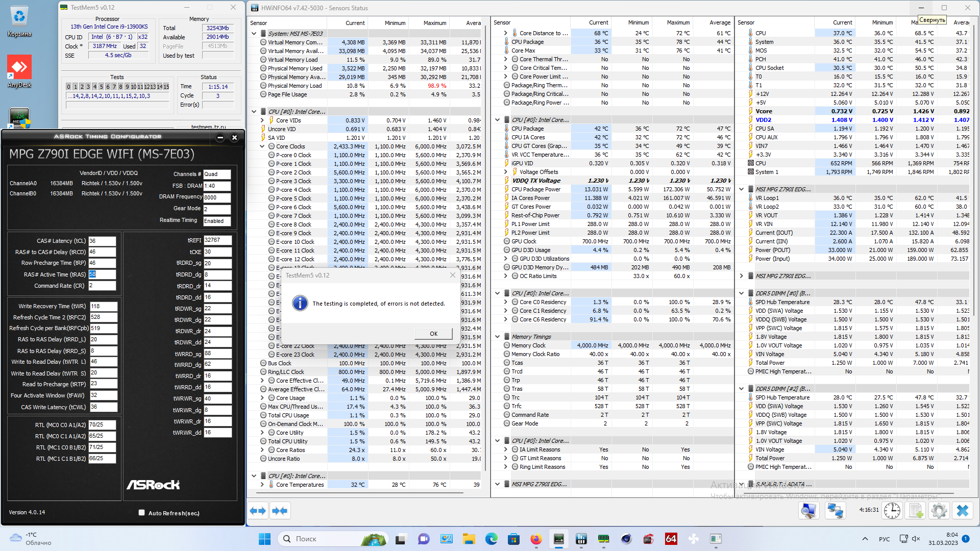Click the shrink columns arrows icon

coord(280,511)
